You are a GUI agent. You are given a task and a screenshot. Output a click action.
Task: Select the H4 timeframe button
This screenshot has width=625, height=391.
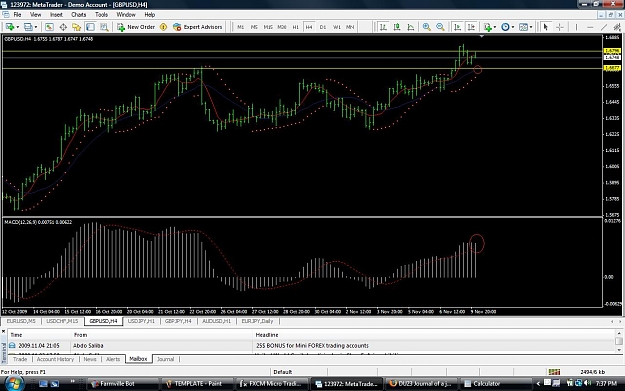point(309,27)
